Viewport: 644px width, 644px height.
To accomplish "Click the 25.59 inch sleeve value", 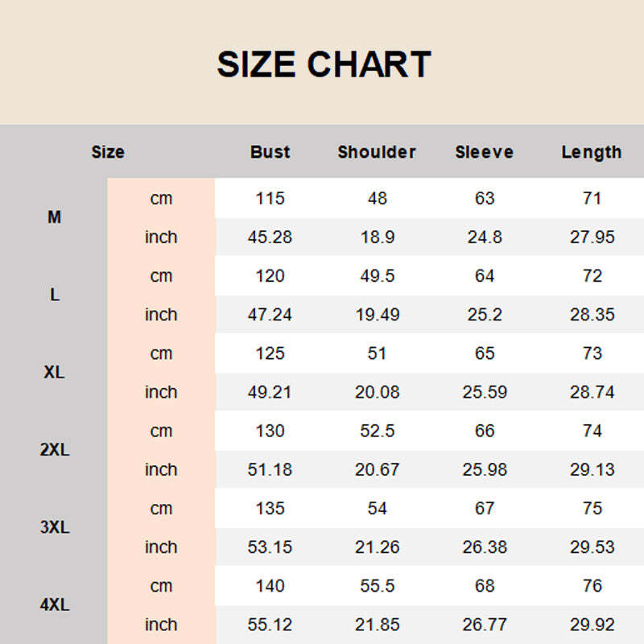I will (485, 392).
